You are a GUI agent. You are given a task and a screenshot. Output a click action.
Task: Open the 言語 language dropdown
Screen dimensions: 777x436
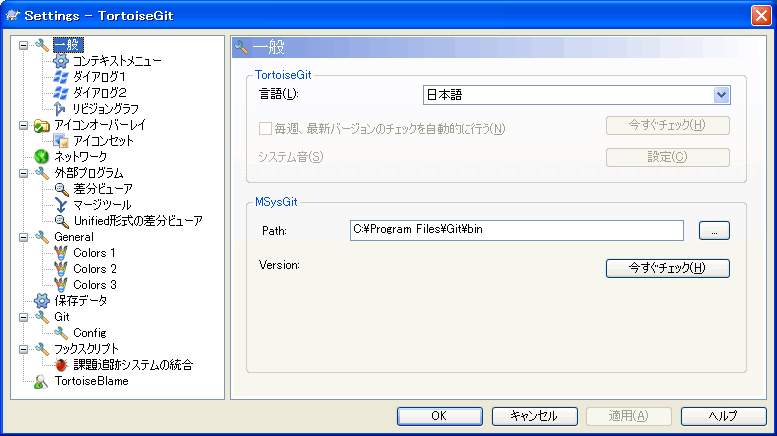(x=722, y=95)
